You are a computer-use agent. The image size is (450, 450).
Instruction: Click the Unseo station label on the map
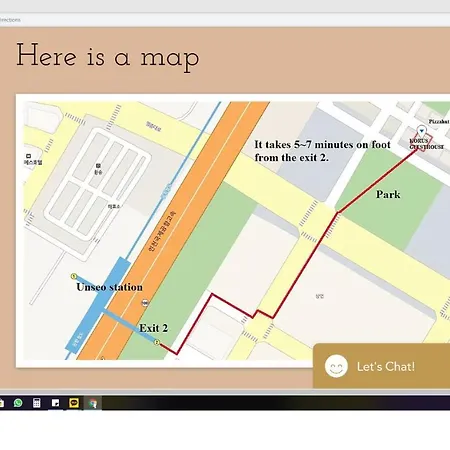click(109, 287)
